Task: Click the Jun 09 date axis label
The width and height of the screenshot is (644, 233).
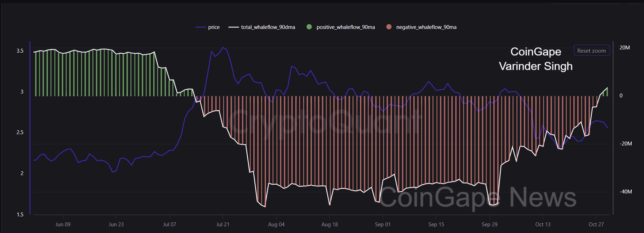Action: [63, 225]
